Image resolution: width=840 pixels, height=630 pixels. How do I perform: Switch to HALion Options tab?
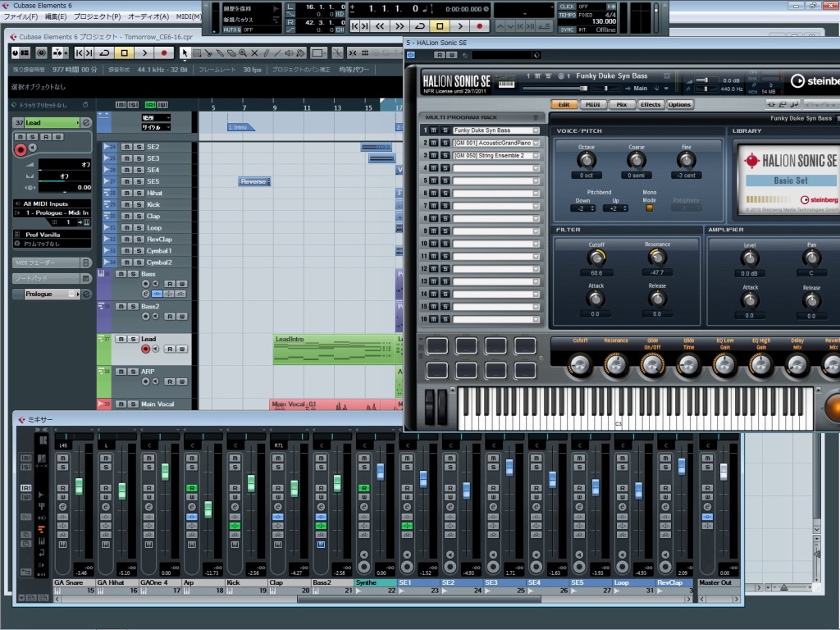pos(679,104)
